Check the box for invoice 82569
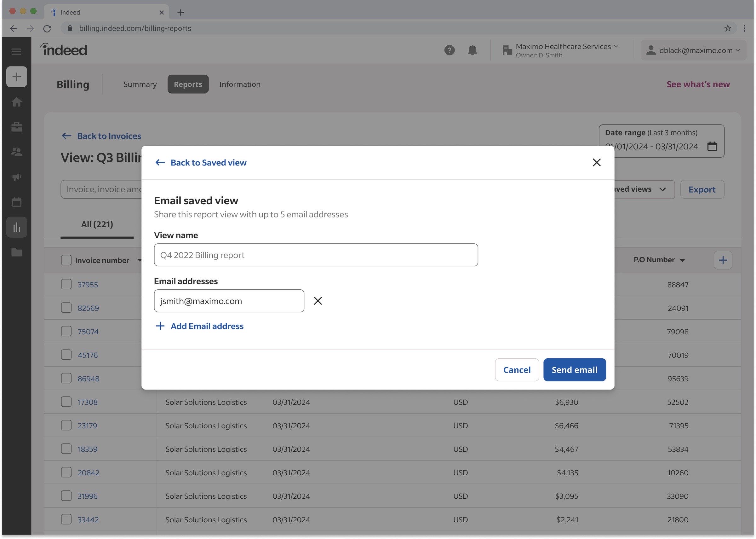 (x=66, y=308)
